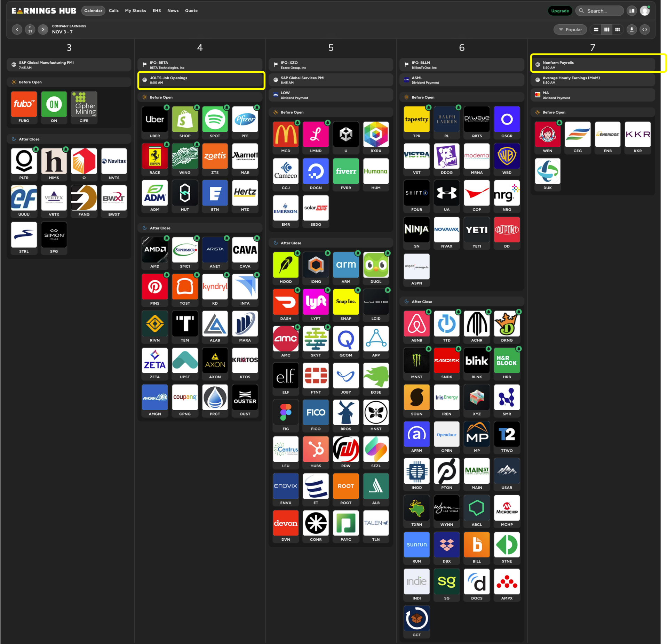Open the sidebar panel layout icon
668x644 pixels.
631,11
